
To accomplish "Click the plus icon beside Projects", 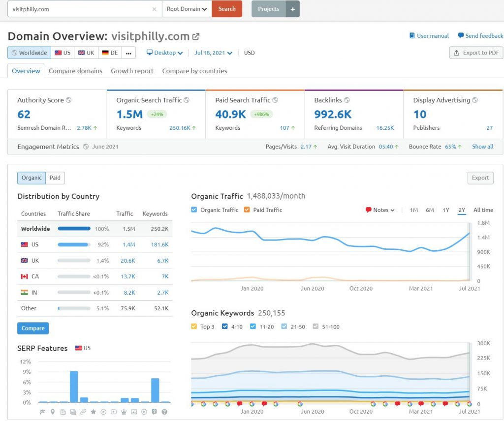I will coord(292,9).
